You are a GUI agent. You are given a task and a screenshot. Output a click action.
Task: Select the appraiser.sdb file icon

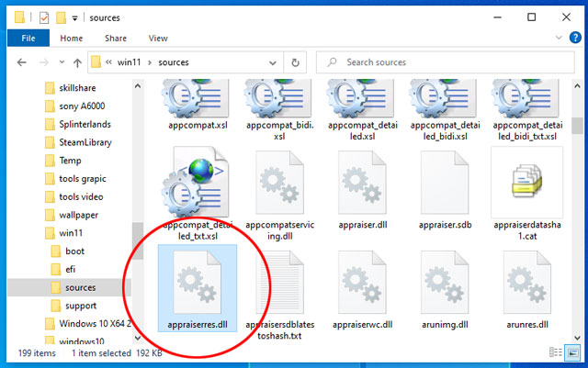click(x=445, y=183)
